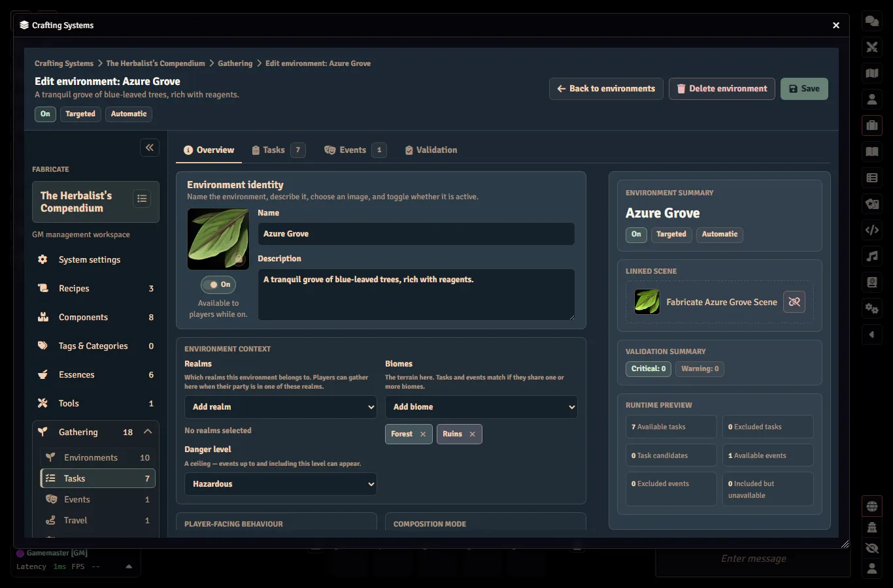
Task: Open the compendium packs sidebar tab
Action: coord(872,282)
